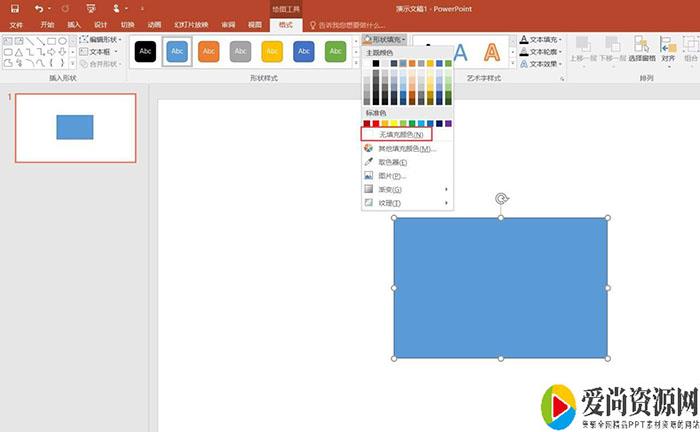Select the Eyedropper (取色器) option
The height and width of the screenshot is (432, 700).
(391, 162)
